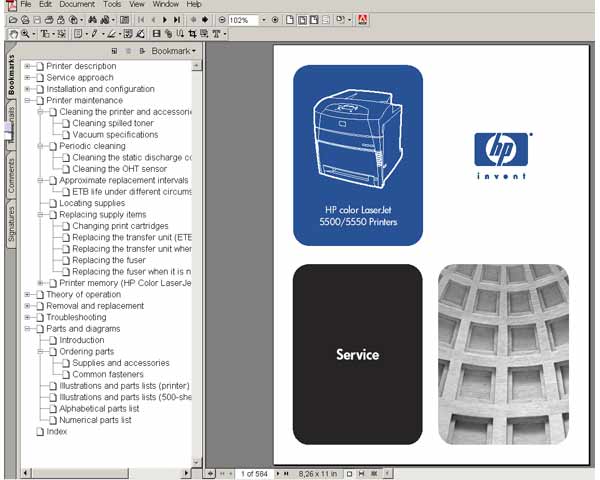600x480 pixels.
Task: Toggle the Show/Hide Navigation Pane icon
Action: pos(124,20)
